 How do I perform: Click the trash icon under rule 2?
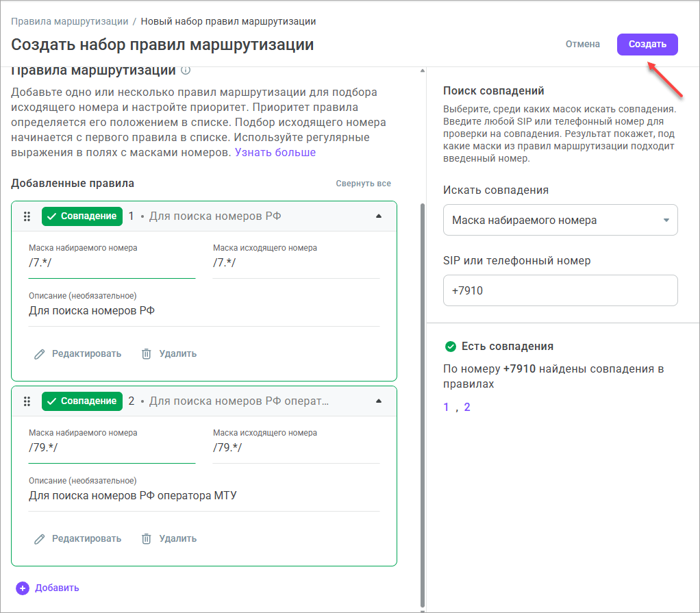tap(146, 538)
